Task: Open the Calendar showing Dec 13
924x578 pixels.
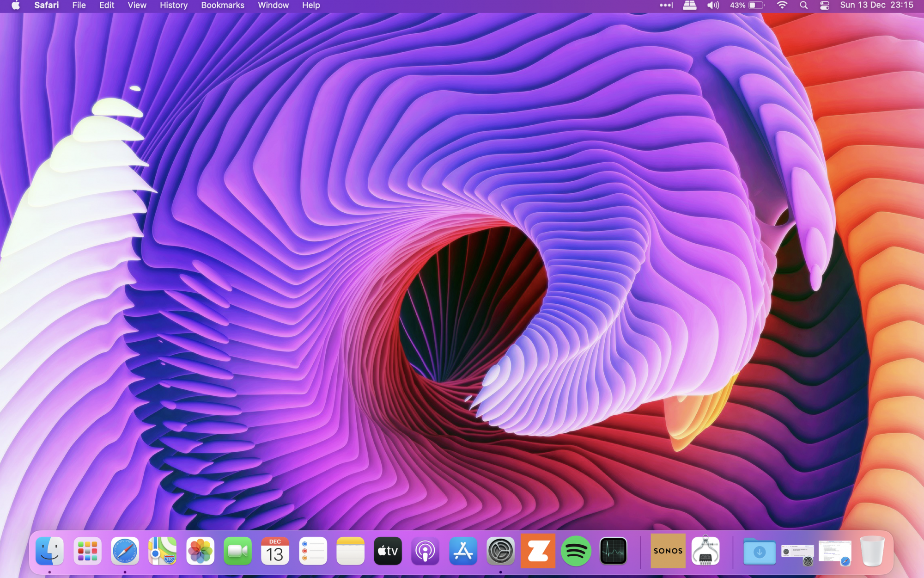Action: tap(275, 551)
